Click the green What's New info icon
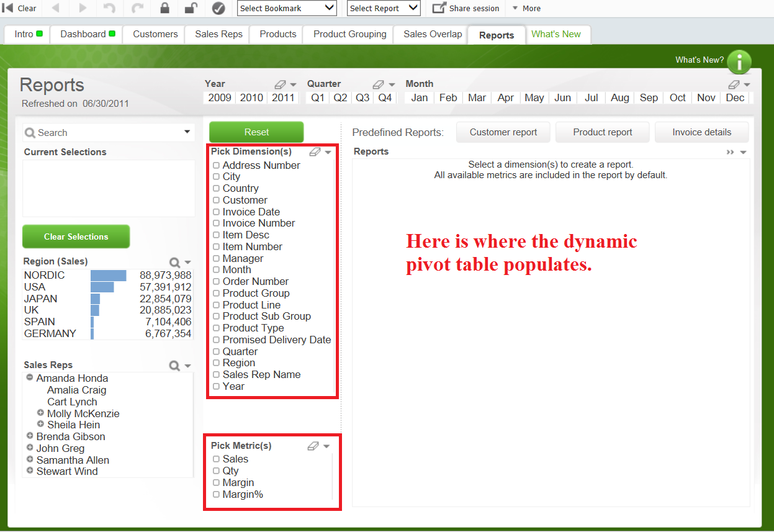Image resolution: width=774 pixels, height=532 pixels. pos(739,61)
